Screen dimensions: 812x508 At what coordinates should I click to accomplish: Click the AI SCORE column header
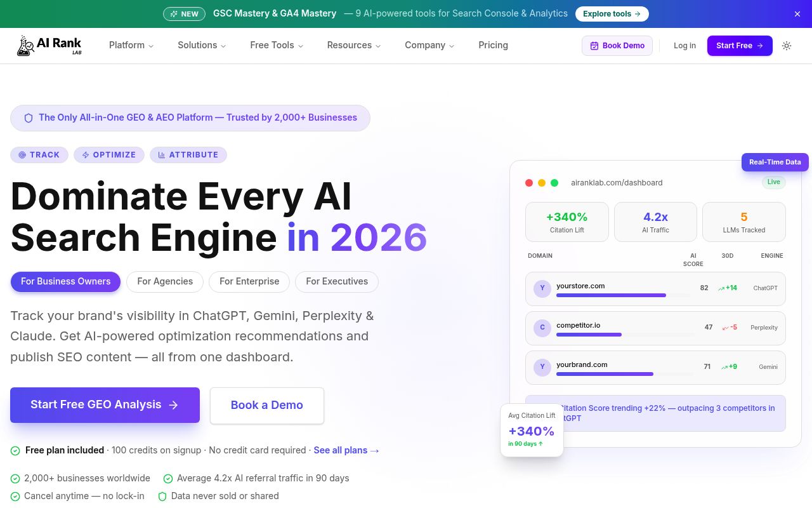[x=693, y=260]
